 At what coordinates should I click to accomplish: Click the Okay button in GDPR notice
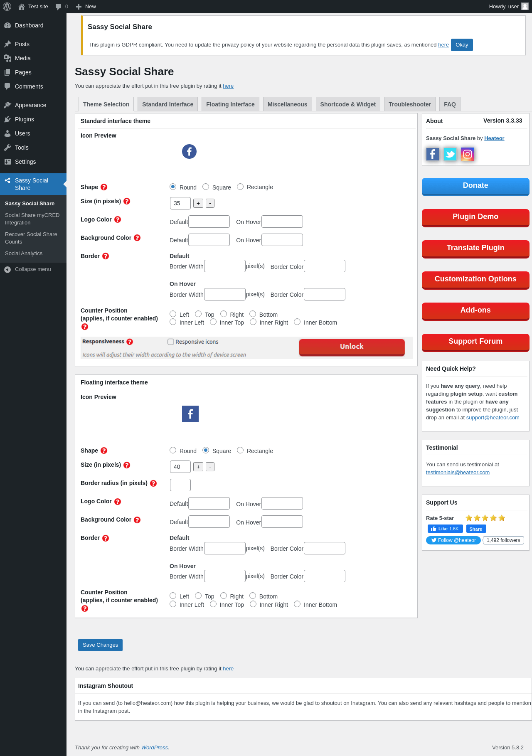pos(462,45)
